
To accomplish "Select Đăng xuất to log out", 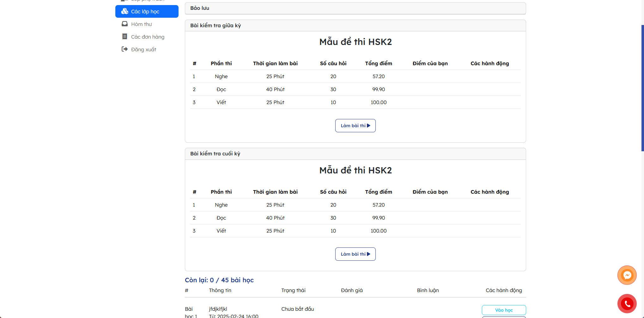I will (x=147, y=49).
